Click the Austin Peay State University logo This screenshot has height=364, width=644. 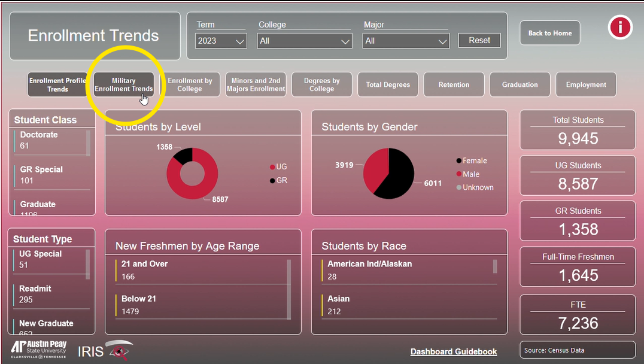38,349
